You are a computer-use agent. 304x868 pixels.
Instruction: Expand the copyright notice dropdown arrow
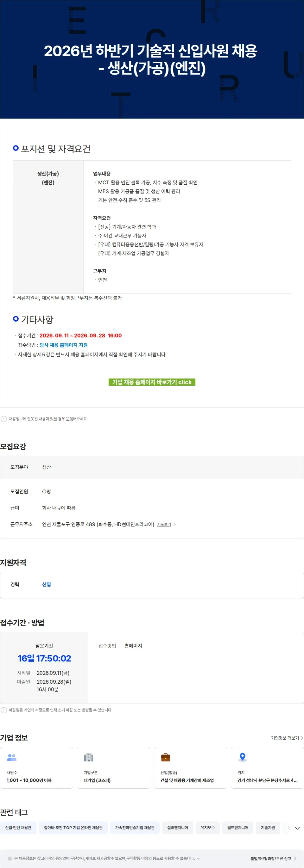198,858
